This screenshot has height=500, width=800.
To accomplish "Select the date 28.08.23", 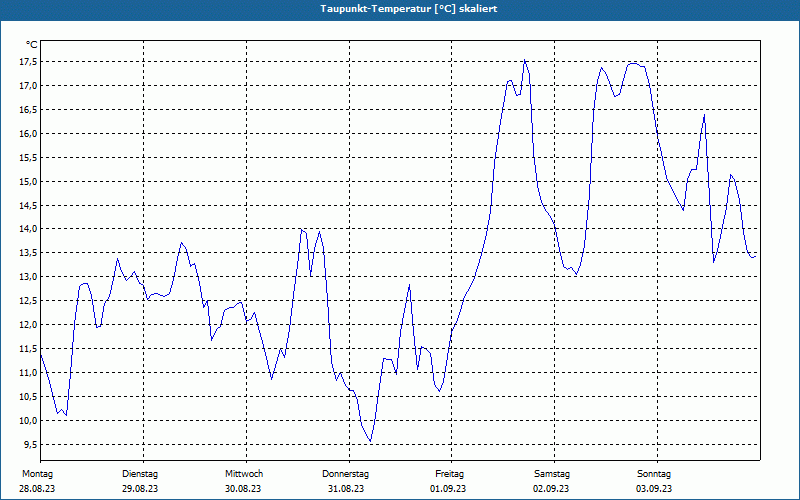I will (x=37, y=489).
